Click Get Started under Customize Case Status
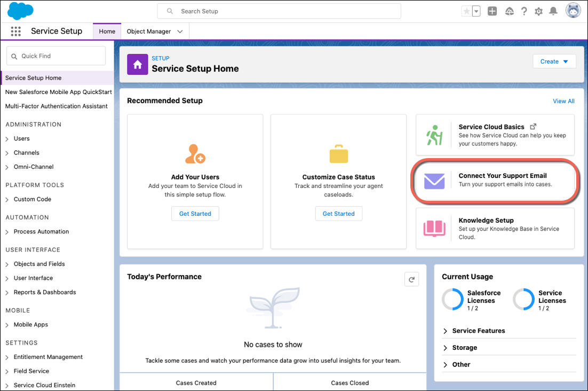Screen dimensions: 588x391 tap(339, 214)
